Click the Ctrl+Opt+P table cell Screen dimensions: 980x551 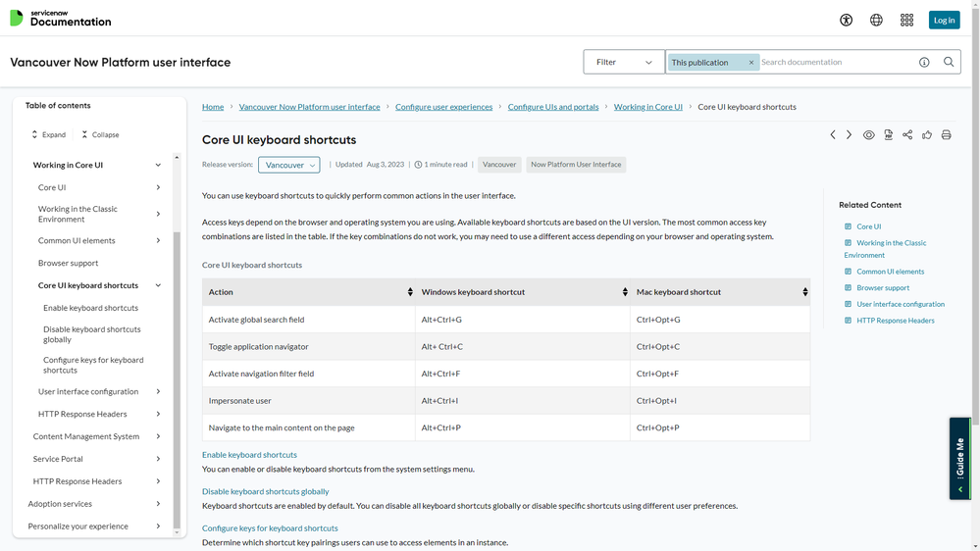pyautogui.click(x=720, y=427)
